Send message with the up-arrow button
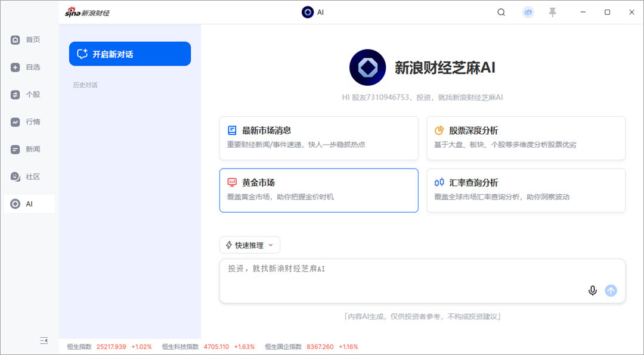 611,291
